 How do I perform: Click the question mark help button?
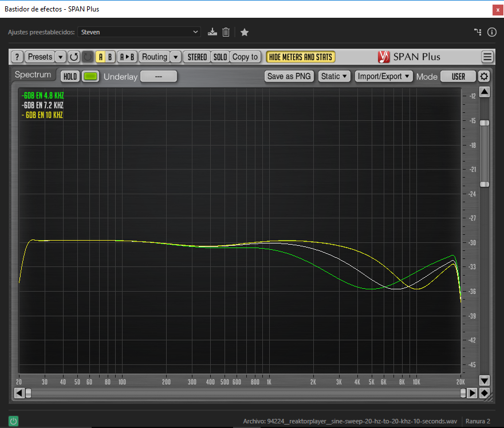pyautogui.click(x=17, y=57)
